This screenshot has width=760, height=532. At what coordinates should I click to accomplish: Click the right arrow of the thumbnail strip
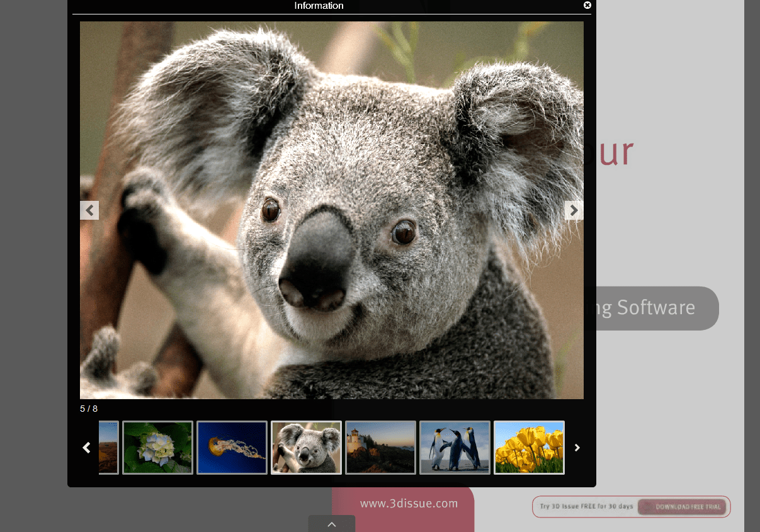coord(577,448)
